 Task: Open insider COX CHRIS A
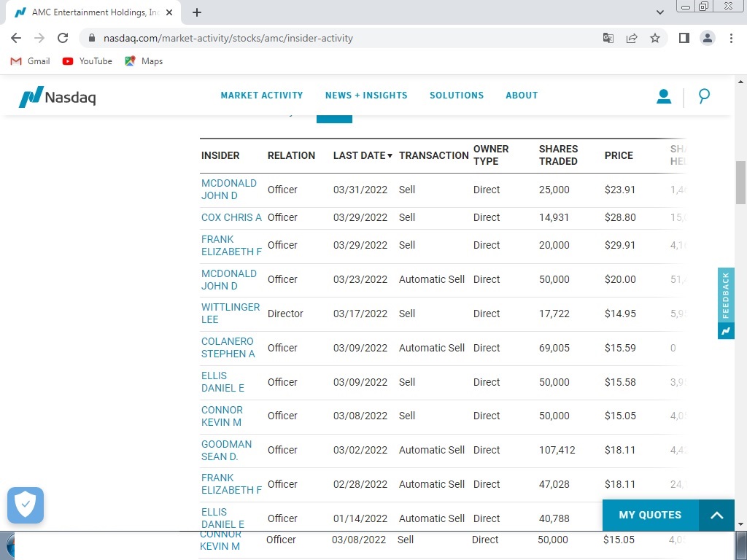pyautogui.click(x=231, y=217)
